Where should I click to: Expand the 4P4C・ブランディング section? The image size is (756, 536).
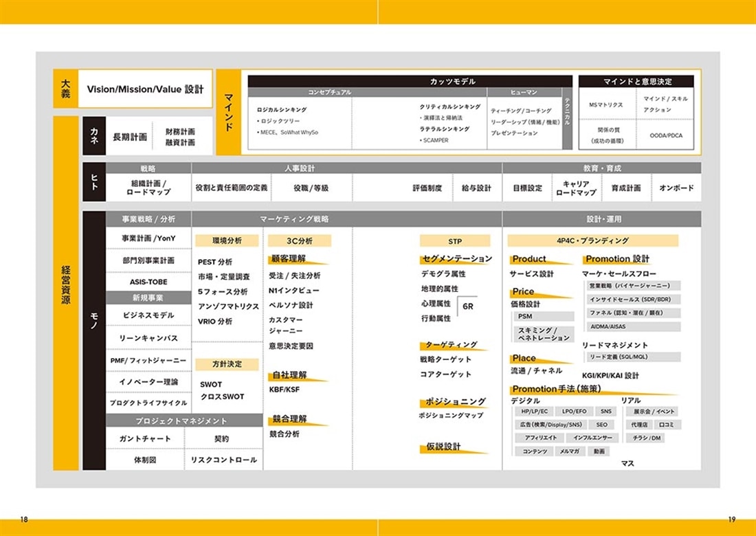(592, 241)
